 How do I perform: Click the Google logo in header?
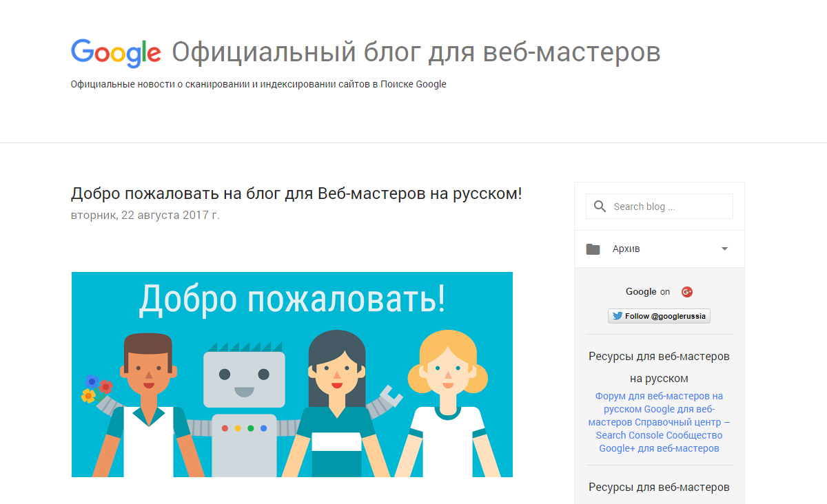pos(116,52)
